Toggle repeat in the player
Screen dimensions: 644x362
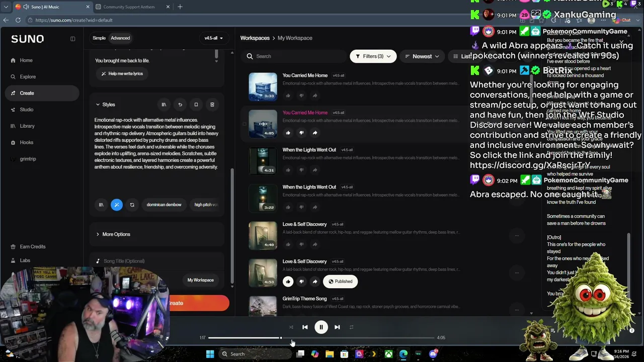pyautogui.click(x=351, y=327)
